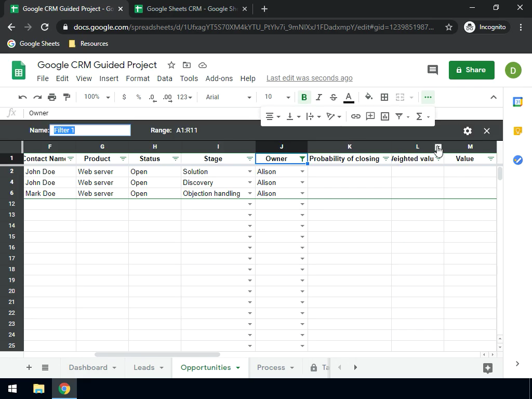This screenshot has width=532, height=399.
Task: Click the Insert link icon
Action: click(x=355, y=116)
